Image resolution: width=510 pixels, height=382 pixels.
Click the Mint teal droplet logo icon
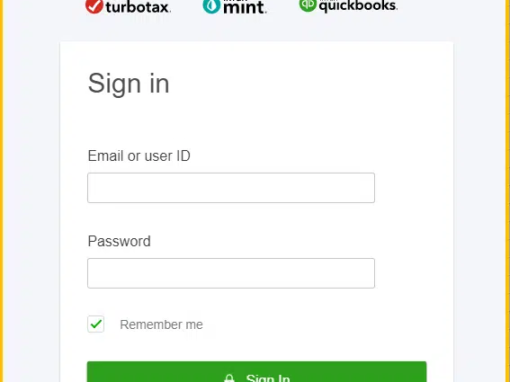point(211,6)
